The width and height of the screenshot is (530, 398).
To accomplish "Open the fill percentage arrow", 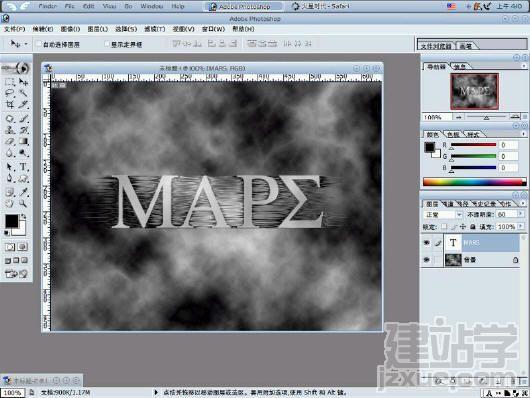I will (521, 226).
